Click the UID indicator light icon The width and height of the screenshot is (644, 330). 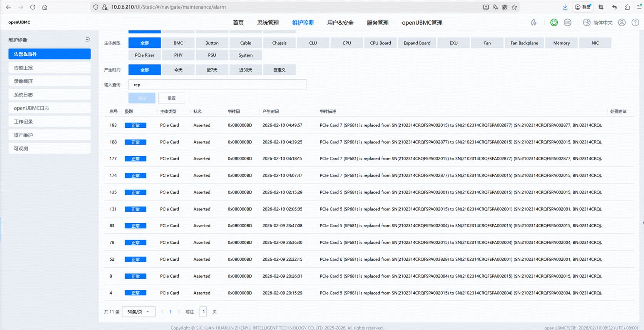(567, 23)
